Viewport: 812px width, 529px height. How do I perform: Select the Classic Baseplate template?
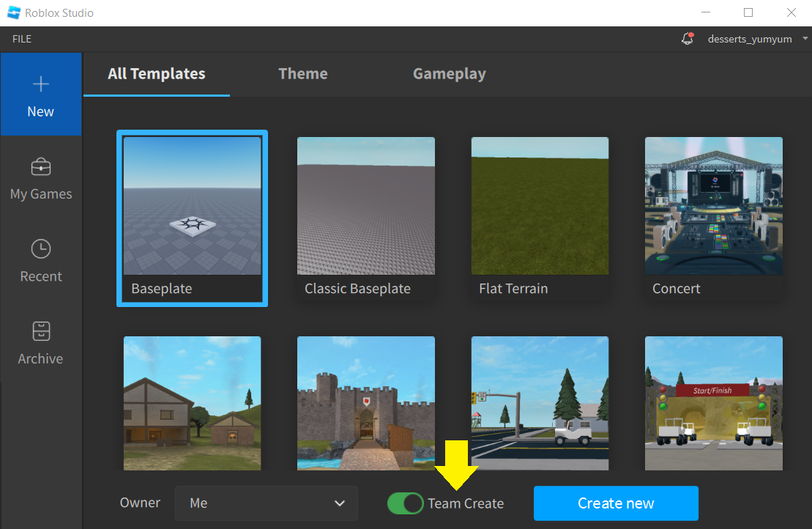click(x=365, y=218)
